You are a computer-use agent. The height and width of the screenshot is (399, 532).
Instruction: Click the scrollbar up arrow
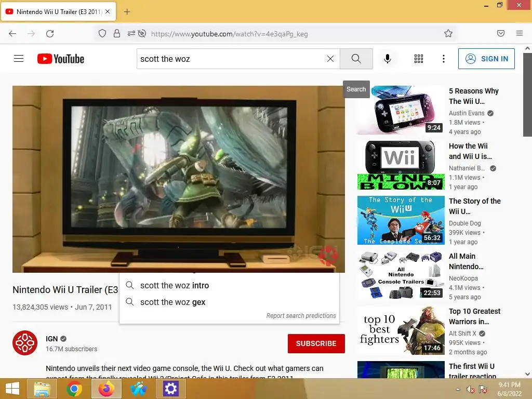coord(527,48)
